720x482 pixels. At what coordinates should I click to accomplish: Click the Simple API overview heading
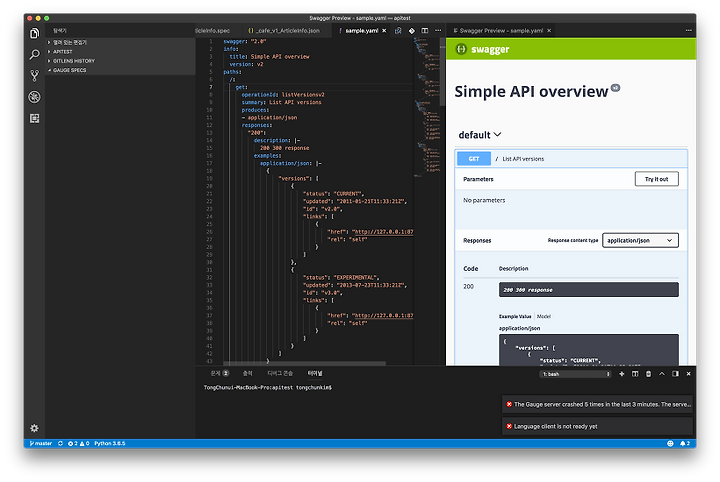click(x=531, y=92)
